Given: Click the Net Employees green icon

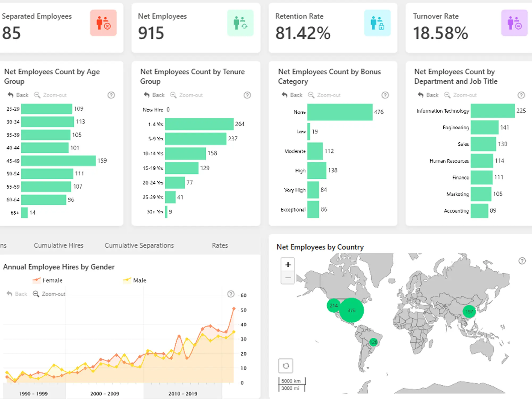Looking at the screenshot, I should coord(240,23).
